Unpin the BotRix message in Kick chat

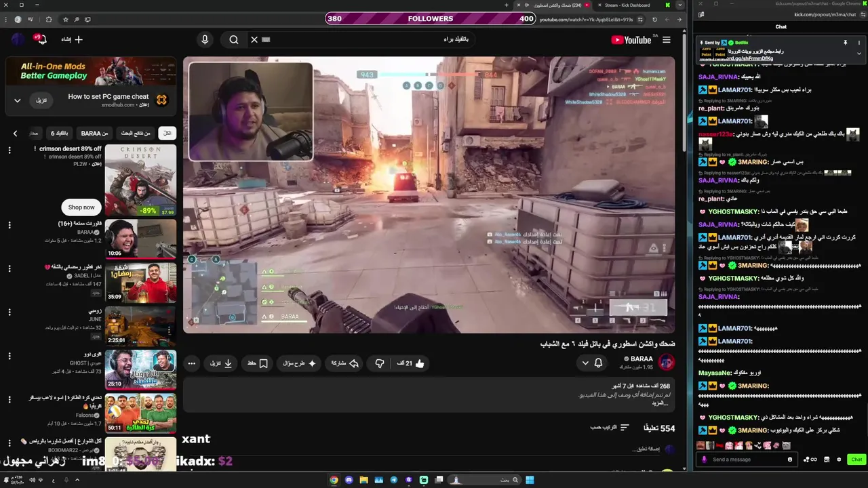(846, 43)
